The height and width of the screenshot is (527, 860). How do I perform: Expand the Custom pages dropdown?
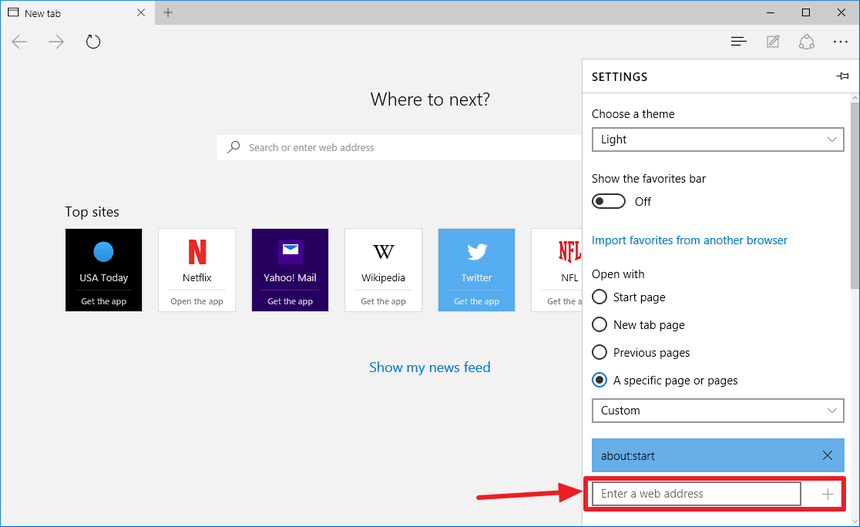[717, 410]
